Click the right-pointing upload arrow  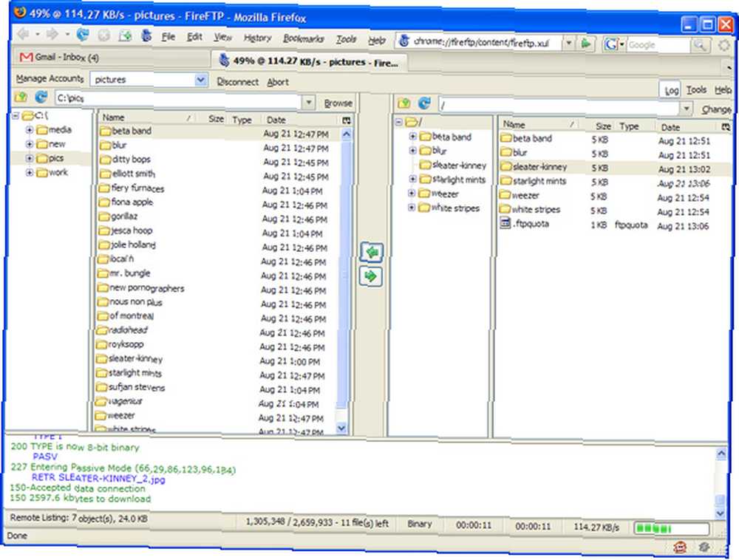[x=370, y=276]
